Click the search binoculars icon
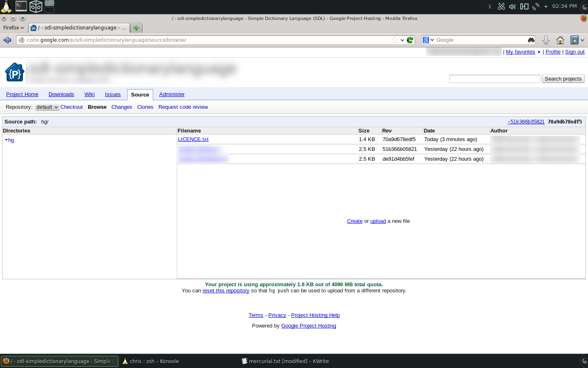 click(531, 40)
